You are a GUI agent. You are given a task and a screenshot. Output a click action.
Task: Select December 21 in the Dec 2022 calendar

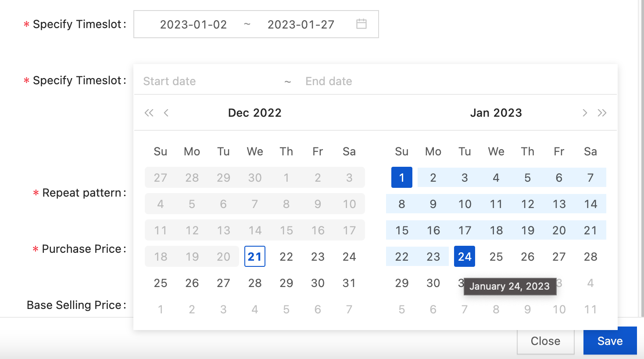click(254, 256)
